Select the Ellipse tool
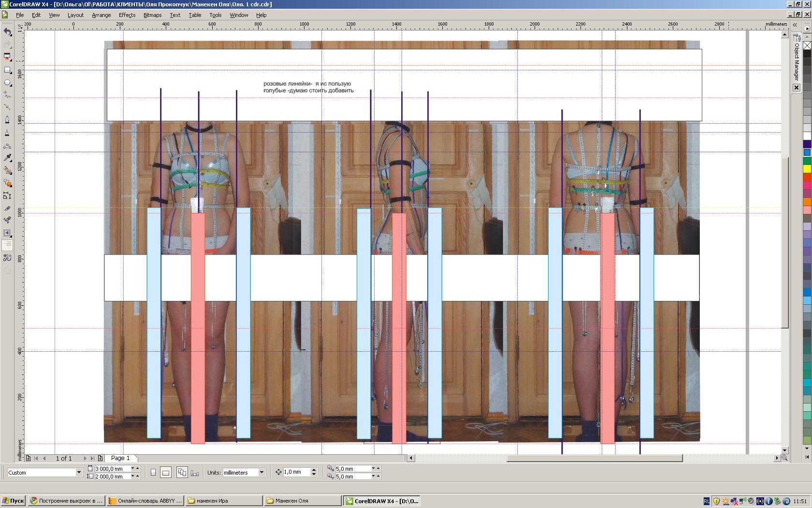This screenshot has height=508, width=812. (x=7, y=83)
